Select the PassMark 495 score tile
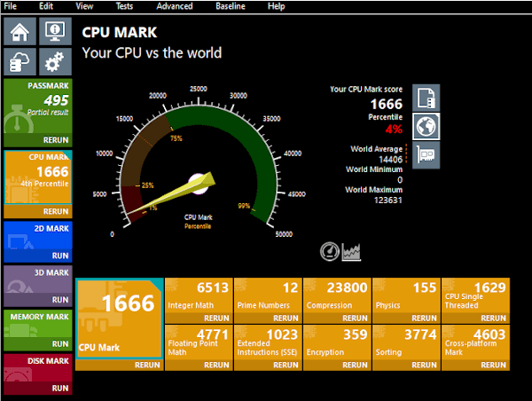Viewport: 532px width, 401px height. tap(38, 106)
